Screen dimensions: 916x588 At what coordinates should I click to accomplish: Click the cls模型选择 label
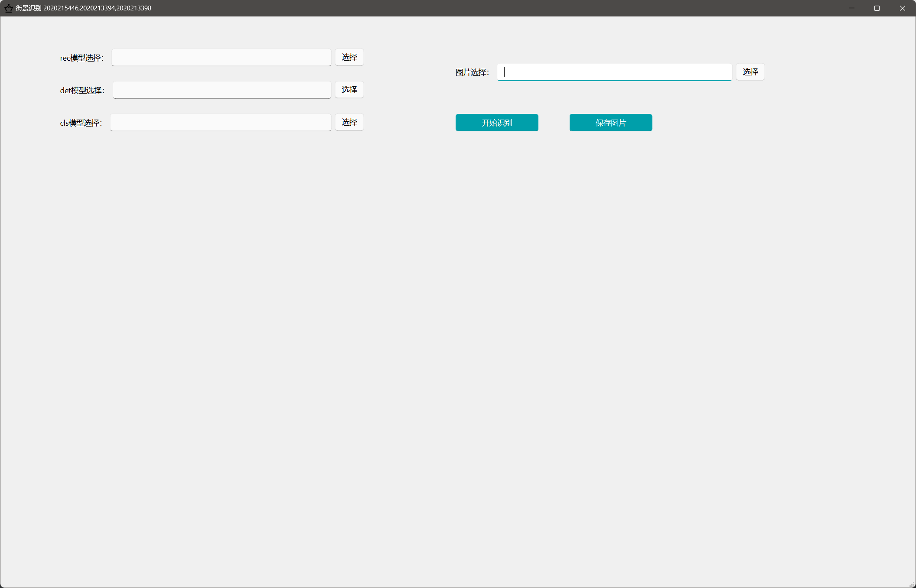point(81,123)
